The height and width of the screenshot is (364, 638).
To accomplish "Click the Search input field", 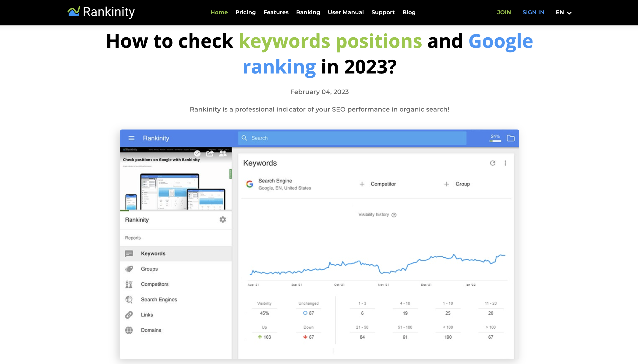I will (x=352, y=137).
